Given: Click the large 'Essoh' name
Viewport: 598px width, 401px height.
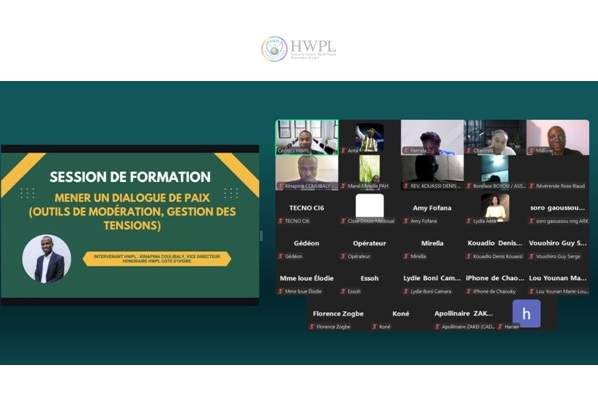Looking at the screenshot, I should coord(370,278).
